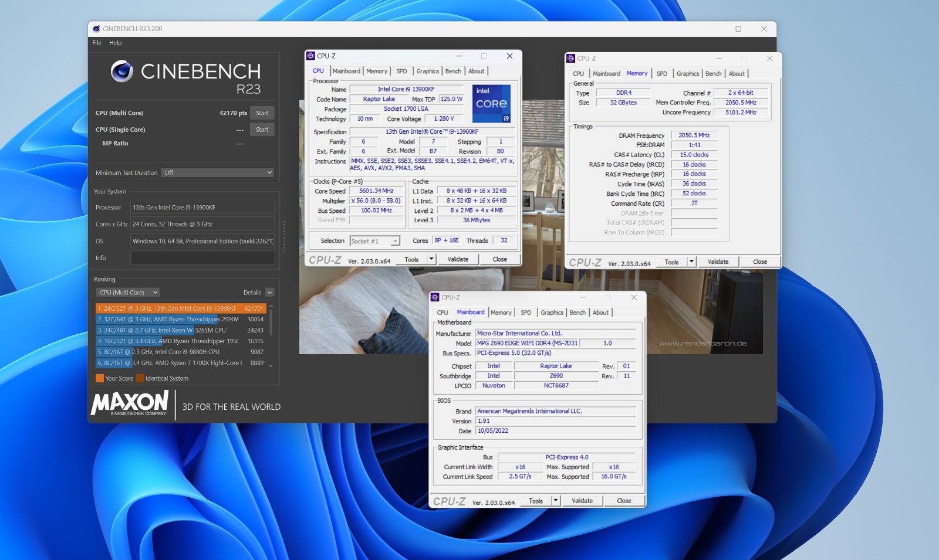Click Validate in CPU-Z Memory window
This screenshot has height=560, width=939.
pyautogui.click(x=718, y=262)
